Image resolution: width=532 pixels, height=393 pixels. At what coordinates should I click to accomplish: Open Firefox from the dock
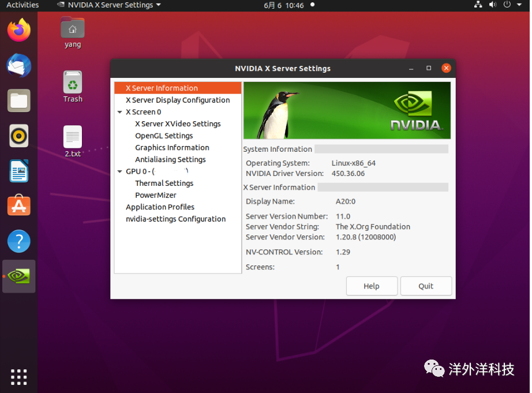[x=18, y=30]
